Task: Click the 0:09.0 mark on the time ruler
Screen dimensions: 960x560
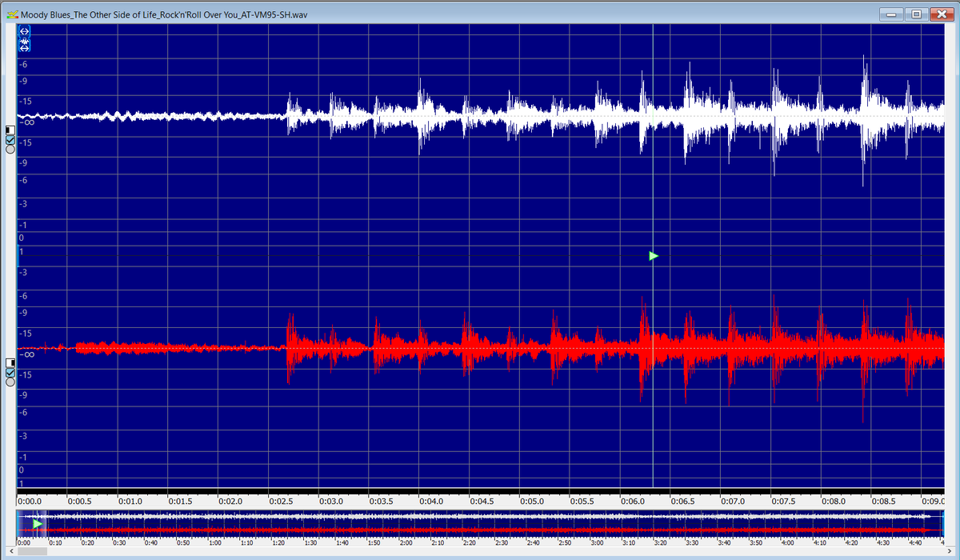Action: [x=933, y=501]
